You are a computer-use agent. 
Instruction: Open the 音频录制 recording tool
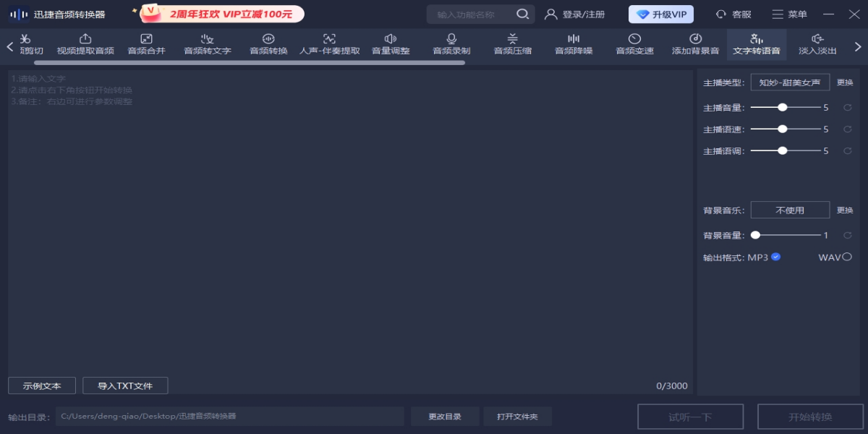pyautogui.click(x=451, y=44)
